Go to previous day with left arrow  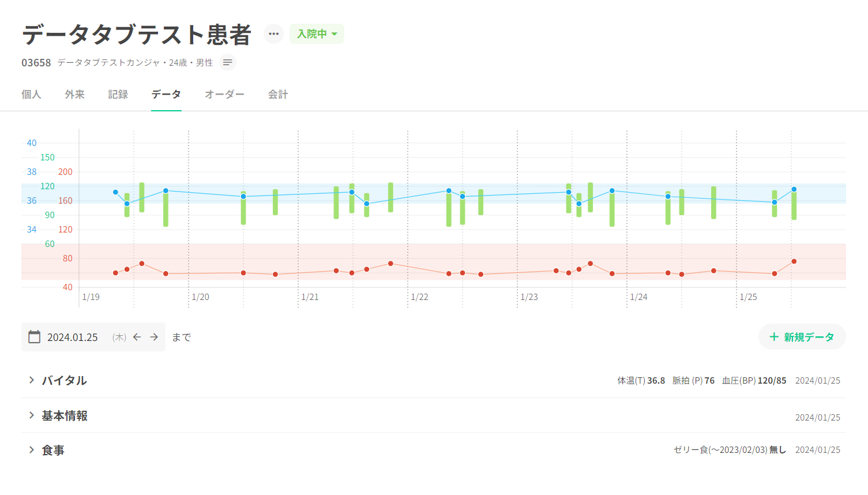coord(137,337)
